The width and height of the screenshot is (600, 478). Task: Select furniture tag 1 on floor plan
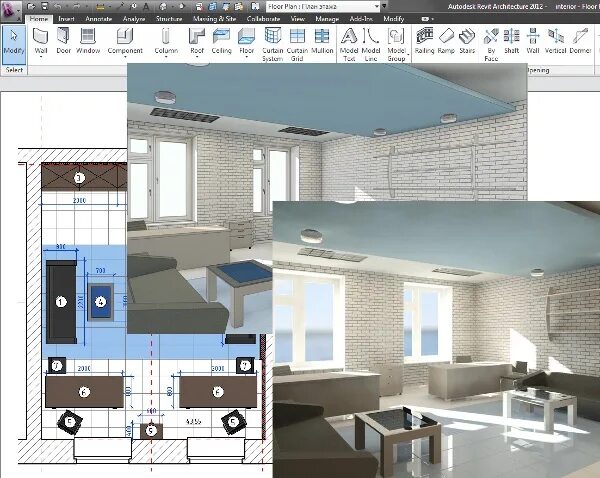click(x=60, y=302)
